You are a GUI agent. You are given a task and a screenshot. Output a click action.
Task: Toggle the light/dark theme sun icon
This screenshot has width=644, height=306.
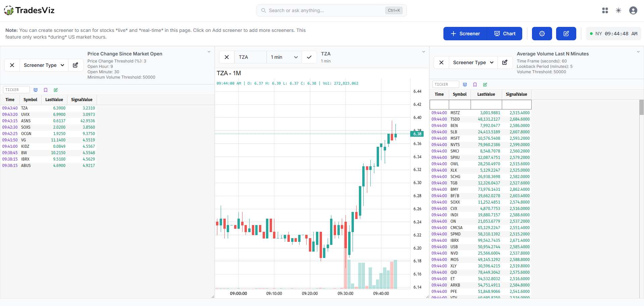[618, 10]
